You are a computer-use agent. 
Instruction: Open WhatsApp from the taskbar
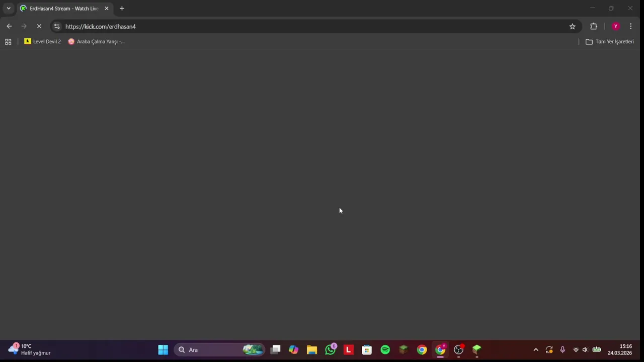[x=331, y=350]
